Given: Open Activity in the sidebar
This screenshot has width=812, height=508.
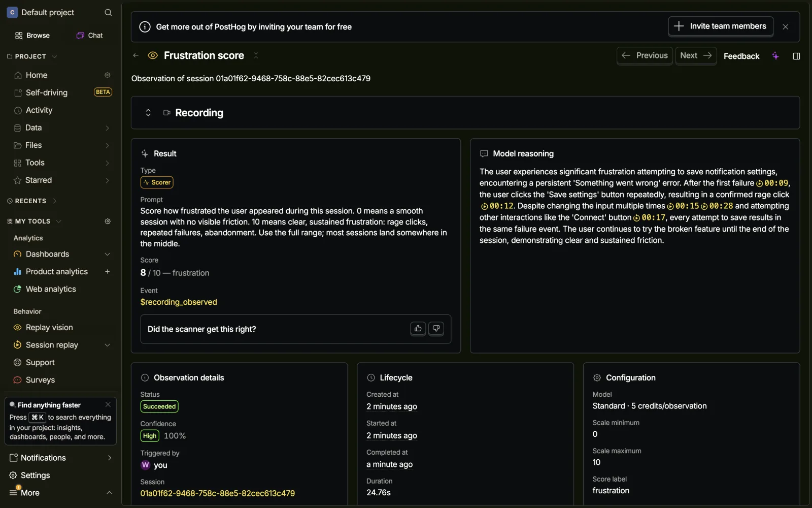Looking at the screenshot, I should (x=39, y=110).
